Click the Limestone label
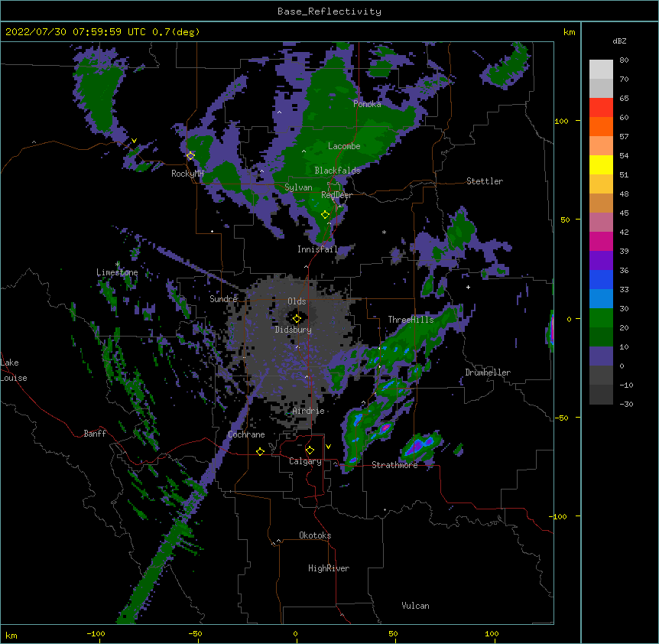 [117, 272]
